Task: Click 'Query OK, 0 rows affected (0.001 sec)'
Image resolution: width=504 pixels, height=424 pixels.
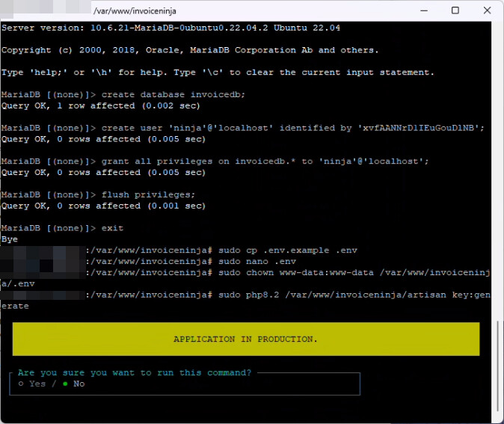Action: 103,206
